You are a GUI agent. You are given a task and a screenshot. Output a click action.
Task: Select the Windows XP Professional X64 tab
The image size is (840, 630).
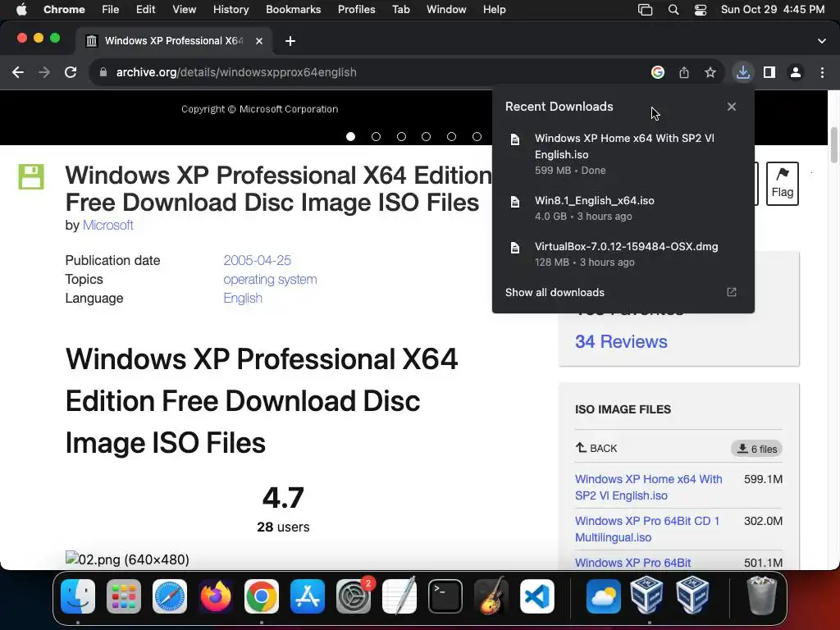pos(174,41)
